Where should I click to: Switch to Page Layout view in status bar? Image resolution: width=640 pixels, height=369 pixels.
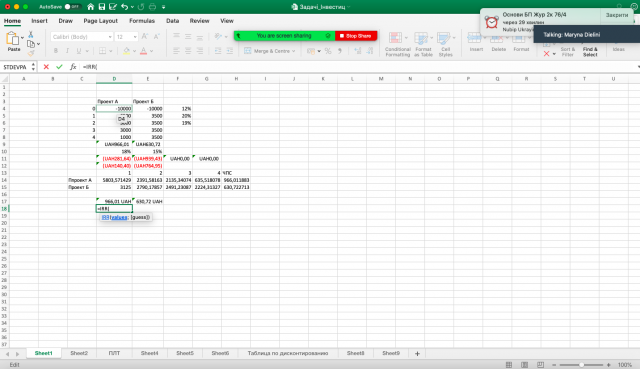[x=524, y=365]
